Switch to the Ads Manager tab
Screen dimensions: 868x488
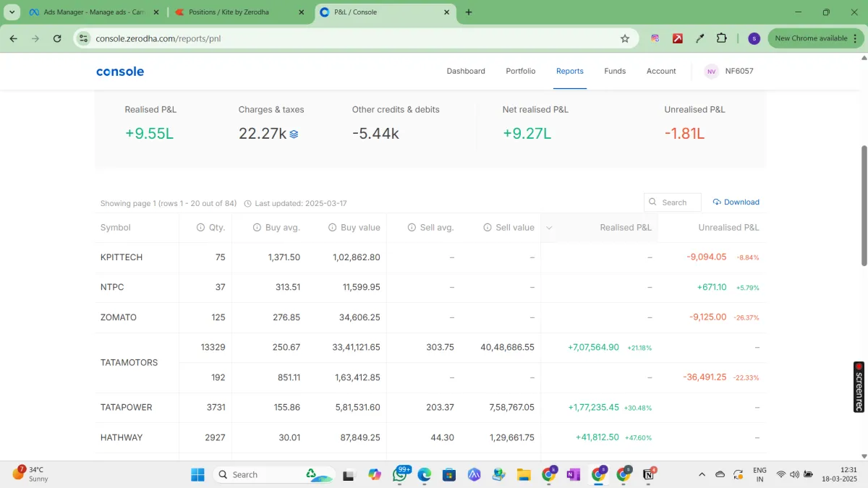(93, 12)
